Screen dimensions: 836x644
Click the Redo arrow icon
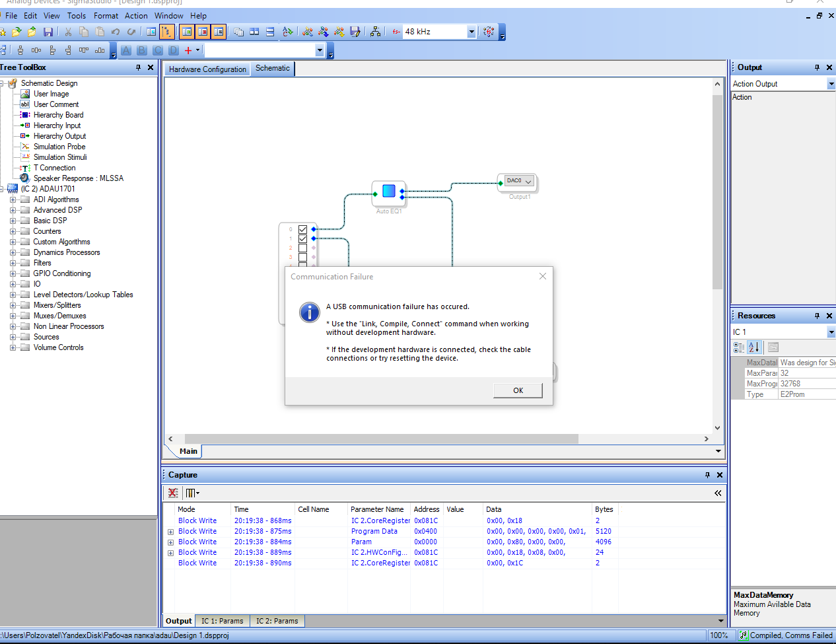pyautogui.click(x=131, y=32)
